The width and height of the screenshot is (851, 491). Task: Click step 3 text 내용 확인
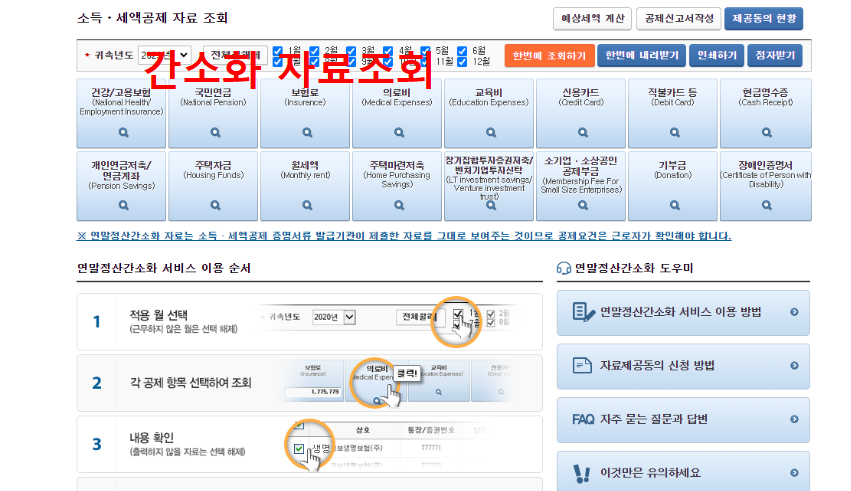point(151,437)
